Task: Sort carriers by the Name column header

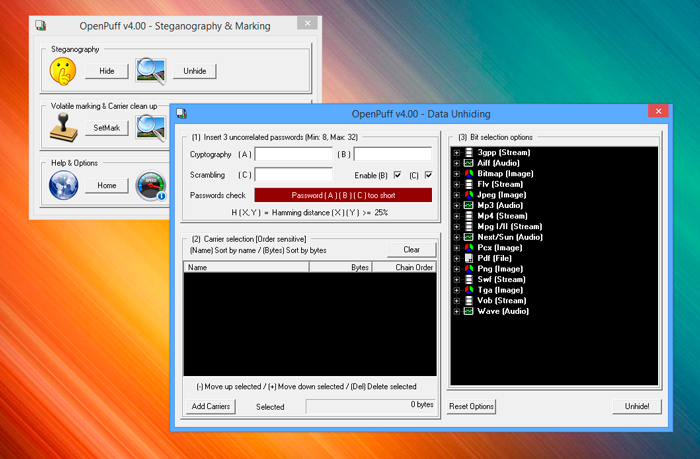Action: coord(246,267)
